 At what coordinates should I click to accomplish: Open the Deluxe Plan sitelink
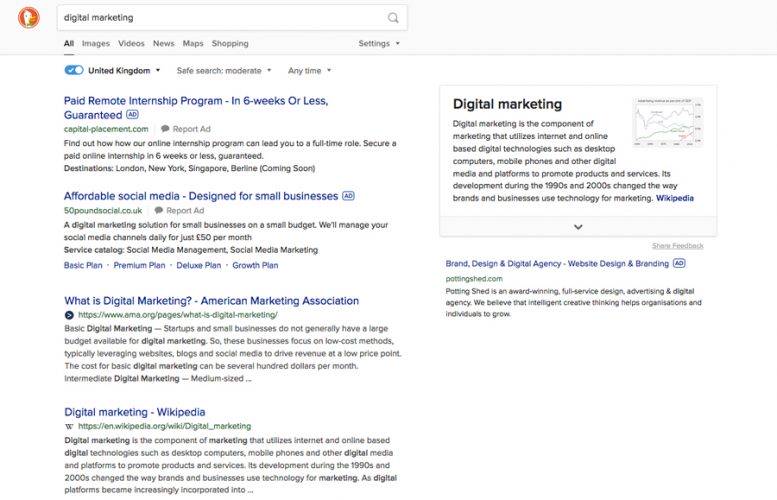[x=199, y=265]
